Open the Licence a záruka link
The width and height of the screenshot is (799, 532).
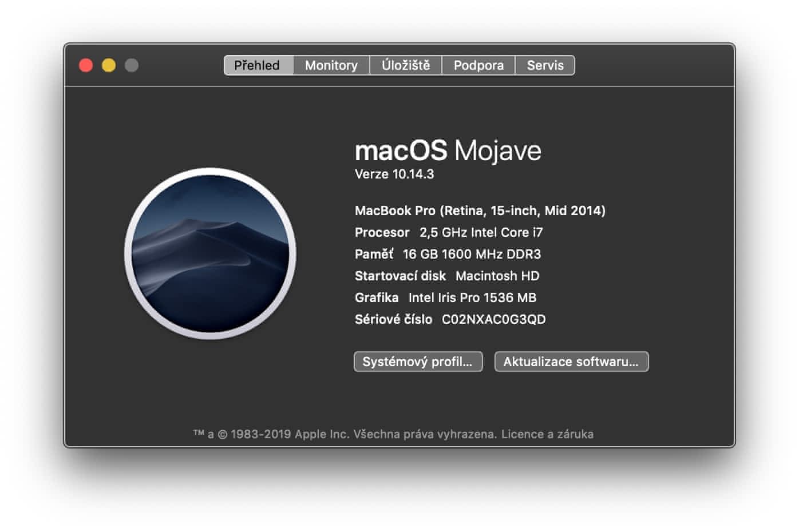click(x=547, y=434)
